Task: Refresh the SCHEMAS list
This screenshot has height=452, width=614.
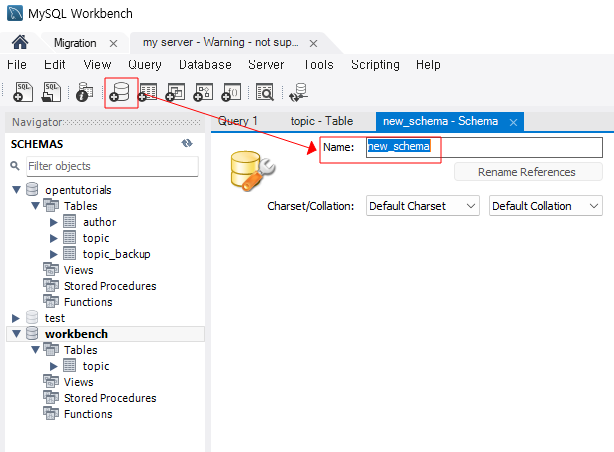Action: click(187, 143)
